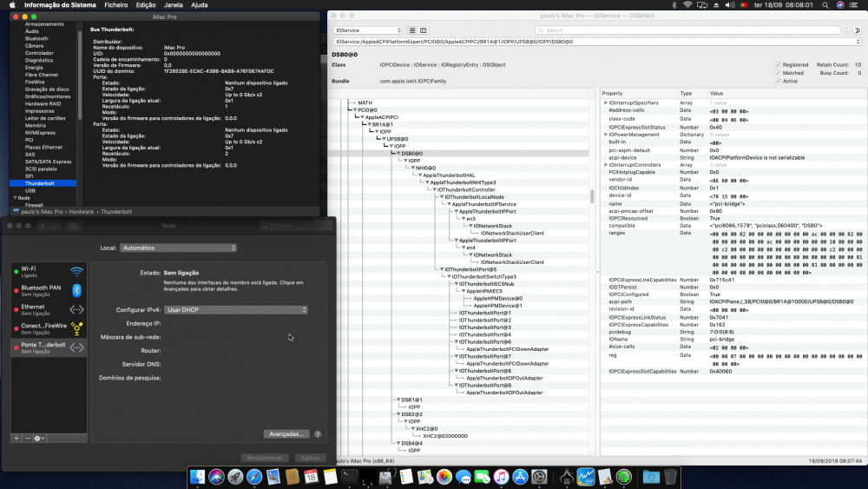Open the Edição menu

[x=146, y=5]
